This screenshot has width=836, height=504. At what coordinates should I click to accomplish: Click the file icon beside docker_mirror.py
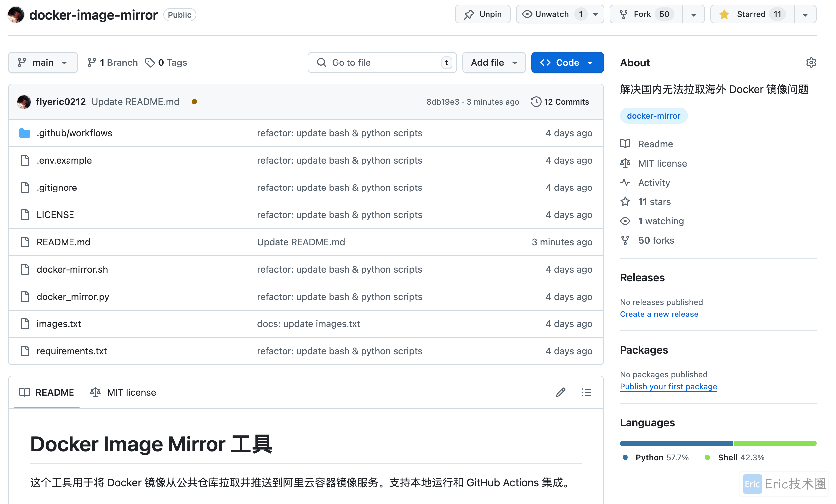pos(24,297)
